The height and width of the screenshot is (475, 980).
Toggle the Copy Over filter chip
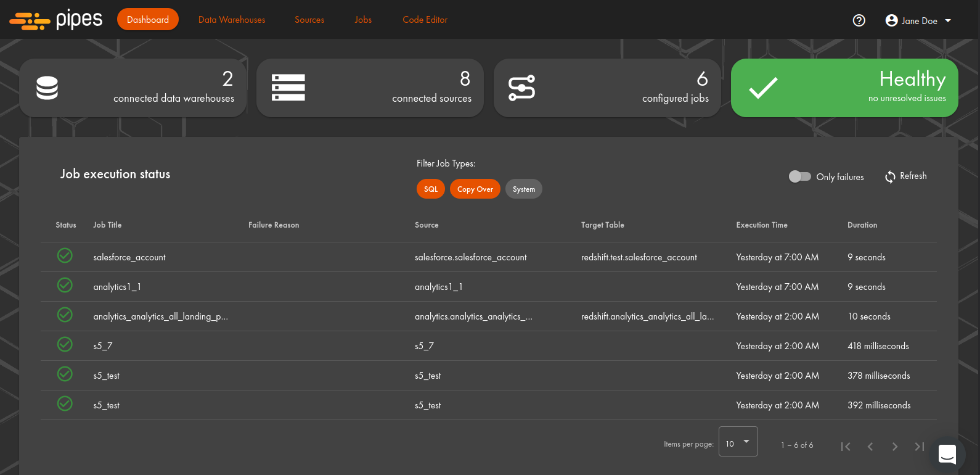475,189
